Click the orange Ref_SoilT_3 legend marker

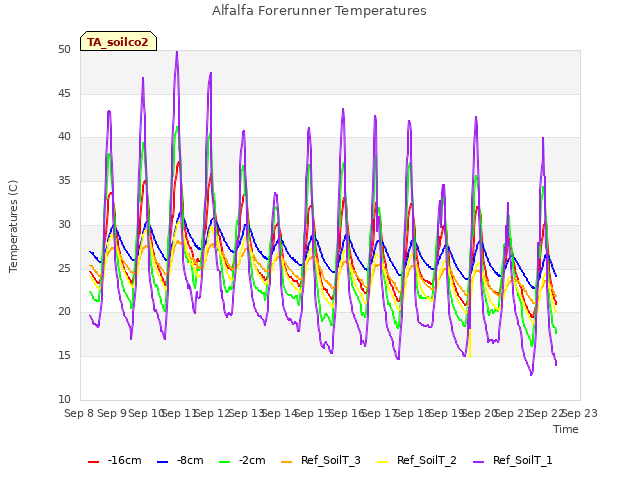point(287,462)
